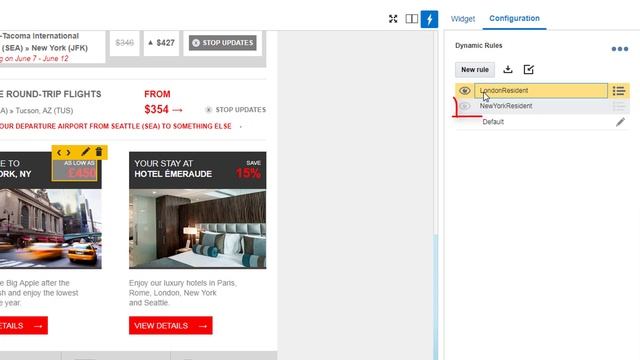The height and width of the screenshot is (360, 640).
Task: Toggle the split view layout icon
Action: point(411,19)
